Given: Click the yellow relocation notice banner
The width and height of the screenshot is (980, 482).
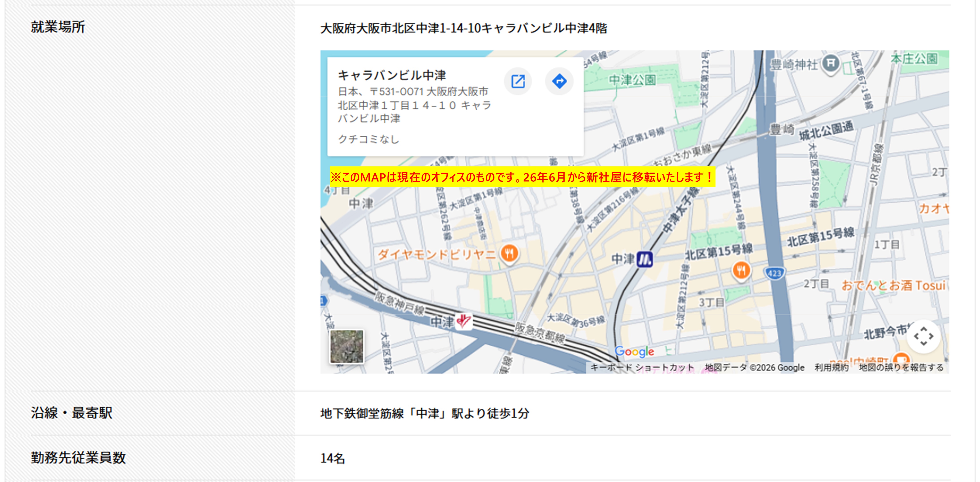Looking at the screenshot, I should click(x=522, y=177).
